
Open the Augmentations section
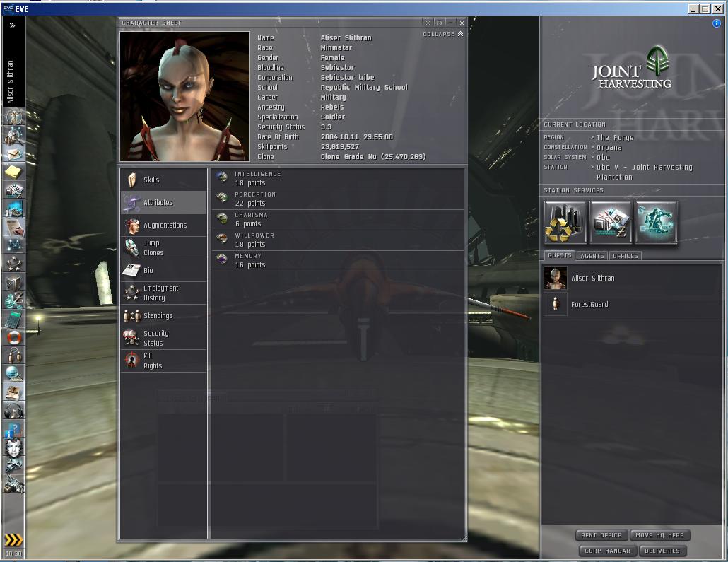click(x=163, y=226)
